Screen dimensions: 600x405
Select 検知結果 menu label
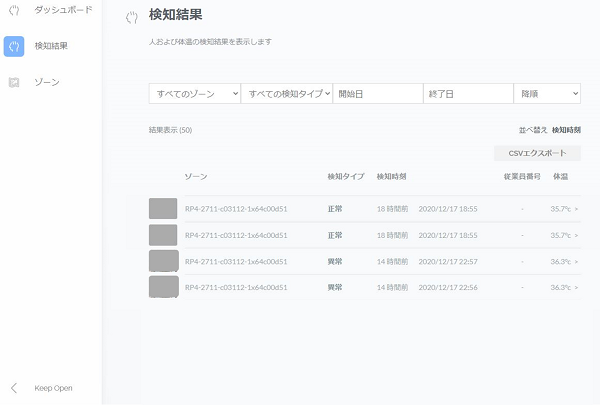pos(51,46)
